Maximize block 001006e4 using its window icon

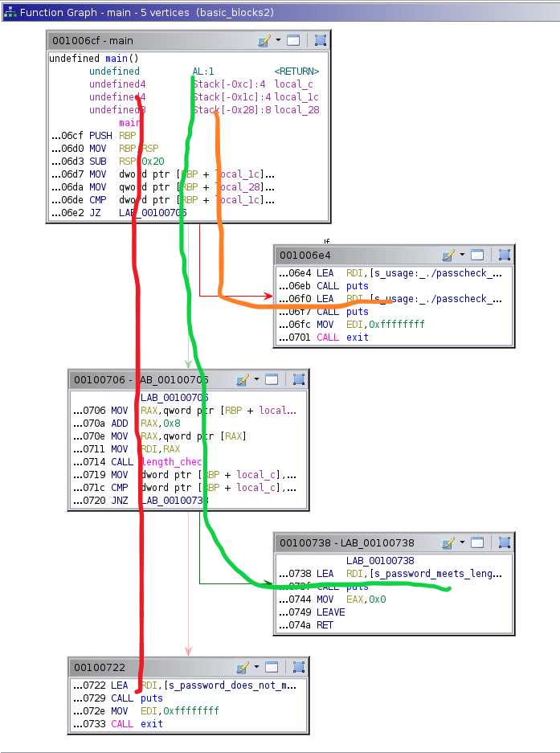pyautogui.click(x=476, y=255)
